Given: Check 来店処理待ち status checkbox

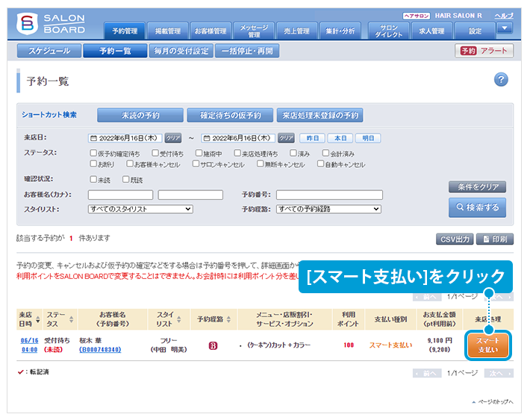Looking at the screenshot, I should pos(237,153).
